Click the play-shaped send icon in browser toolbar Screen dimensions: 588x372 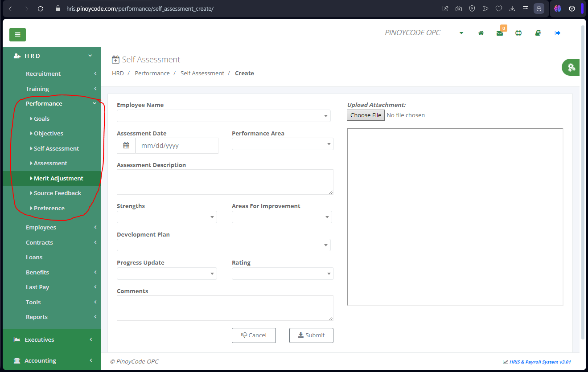tap(485, 8)
